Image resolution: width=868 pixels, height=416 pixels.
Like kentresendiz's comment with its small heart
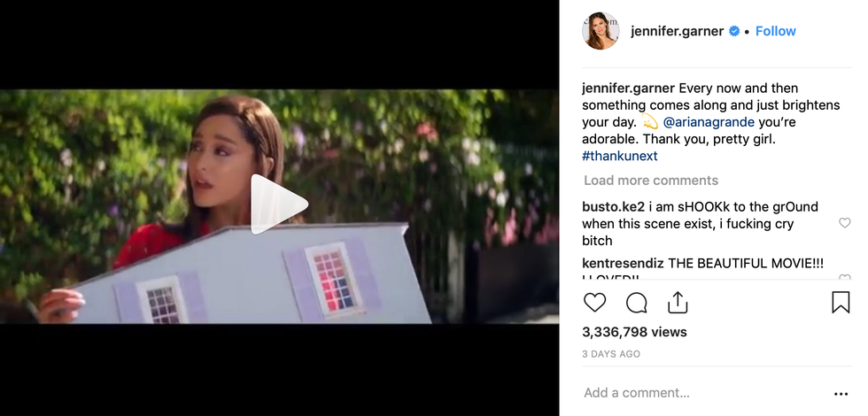pos(844,277)
